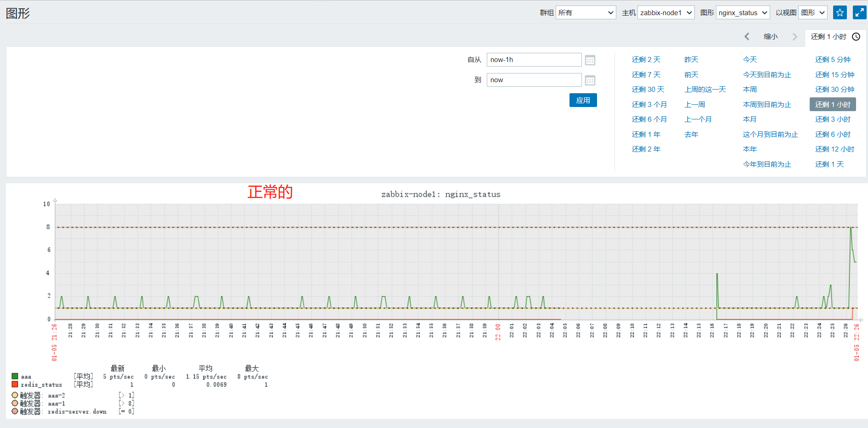Click highlighted 还剩 1 小时 option
Screen dimensions: 868x428
click(x=833, y=104)
